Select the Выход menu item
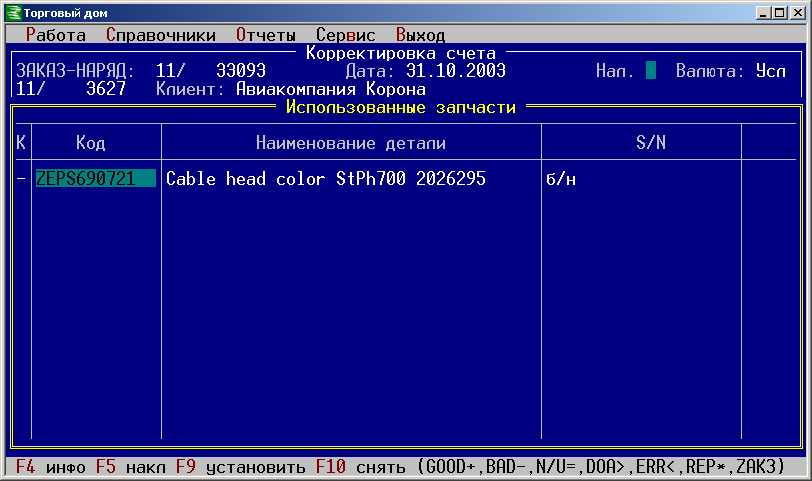The width and height of the screenshot is (812, 481). [420, 35]
